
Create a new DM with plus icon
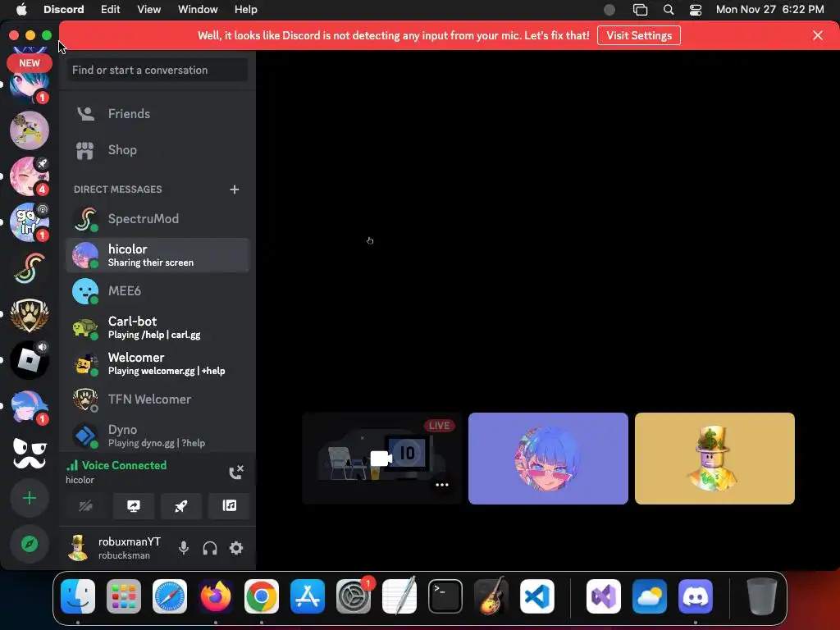[234, 189]
